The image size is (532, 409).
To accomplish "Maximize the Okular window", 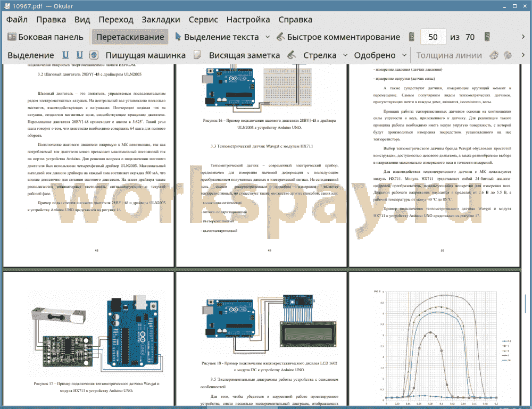I will click(x=514, y=6).
